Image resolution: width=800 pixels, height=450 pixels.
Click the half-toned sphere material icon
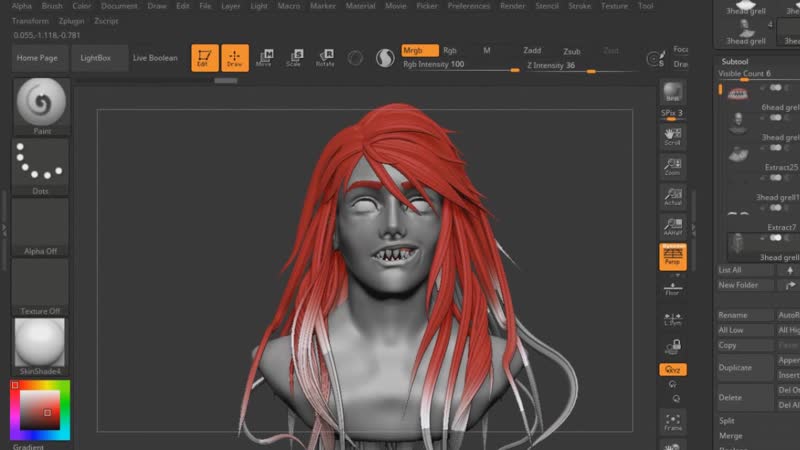pyautogui.click(x=385, y=58)
